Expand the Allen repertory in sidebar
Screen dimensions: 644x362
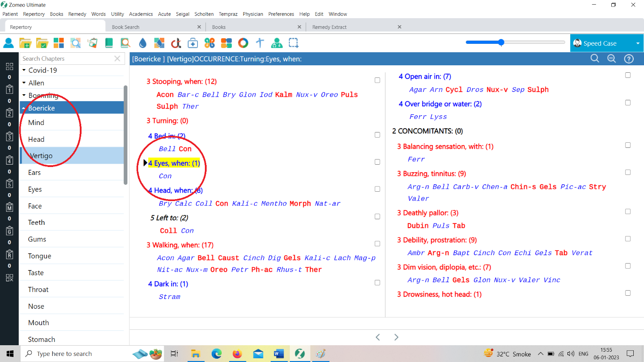click(24, 83)
